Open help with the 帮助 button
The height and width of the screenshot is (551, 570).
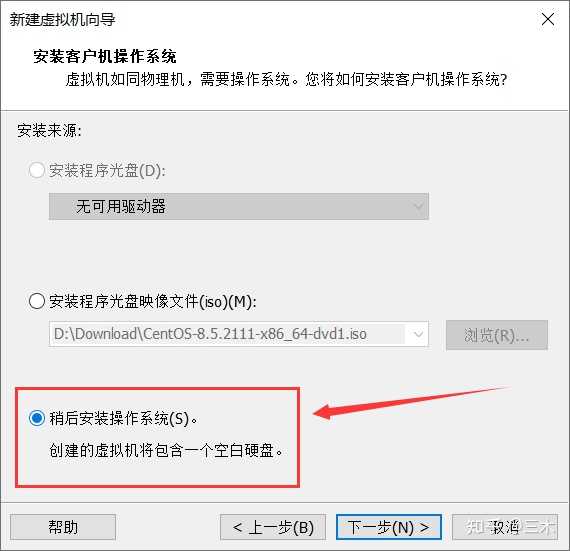pos(63,527)
